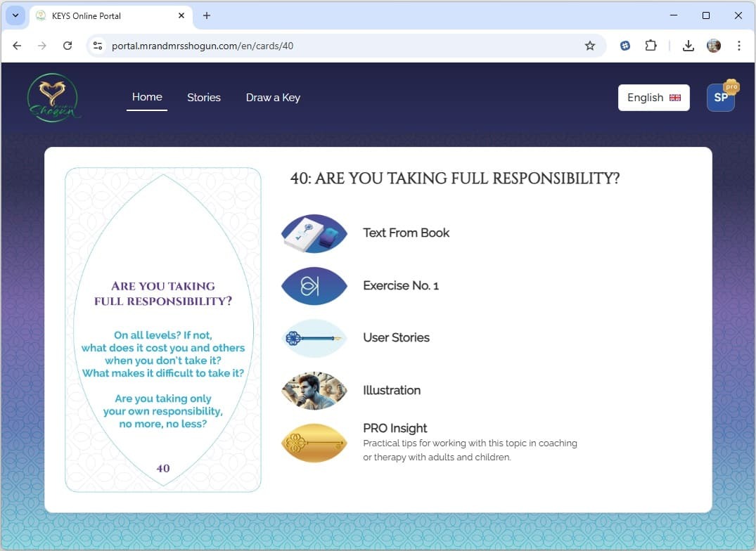The height and width of the screenshot is (551, 756).
Task: Expand the tab search chevron
Action: [x=15, y=15]
